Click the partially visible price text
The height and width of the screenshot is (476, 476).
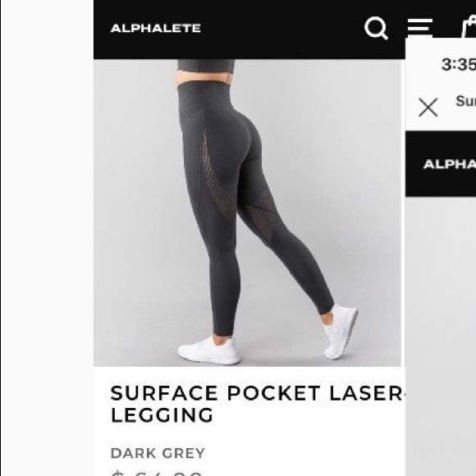[157, 473]
